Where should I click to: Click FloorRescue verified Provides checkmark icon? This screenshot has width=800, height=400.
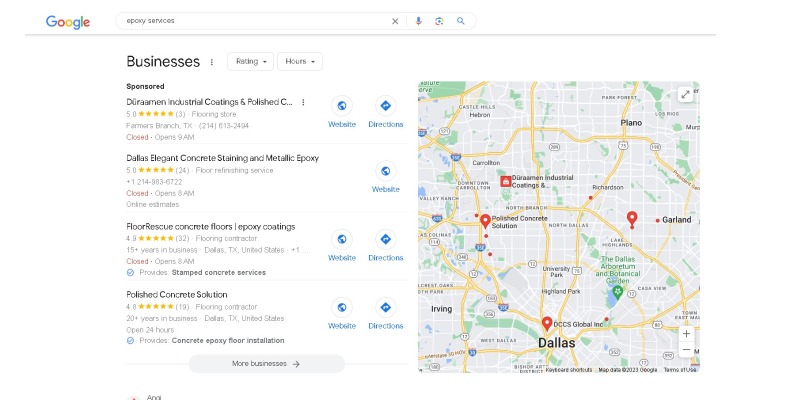tap(130, 272)
